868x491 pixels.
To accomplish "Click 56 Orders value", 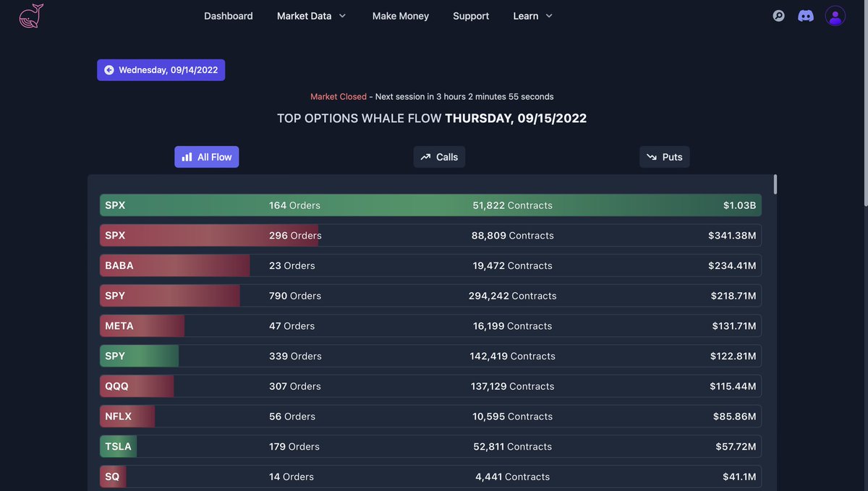I will tap(292, 417).
